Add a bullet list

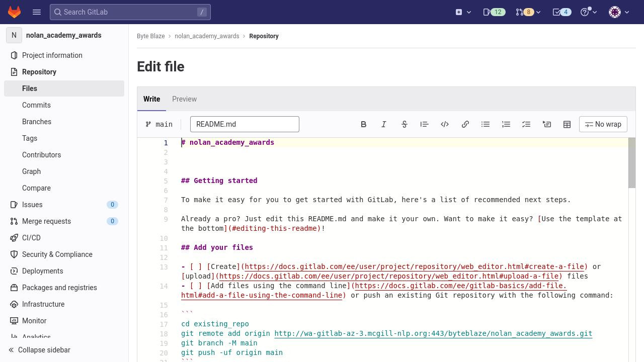(486, 124)
